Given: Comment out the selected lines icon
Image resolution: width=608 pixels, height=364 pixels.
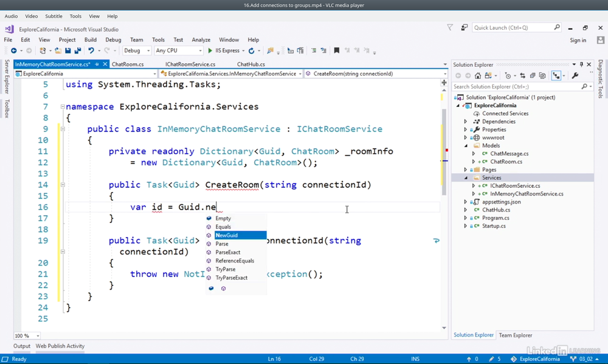Looking at the screenshot, I should tap(314, 51).
